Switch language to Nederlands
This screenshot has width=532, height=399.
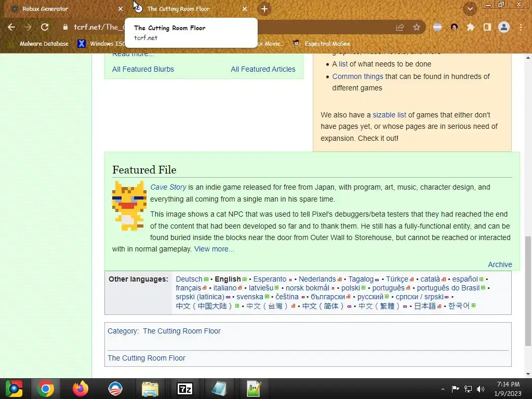317,279
